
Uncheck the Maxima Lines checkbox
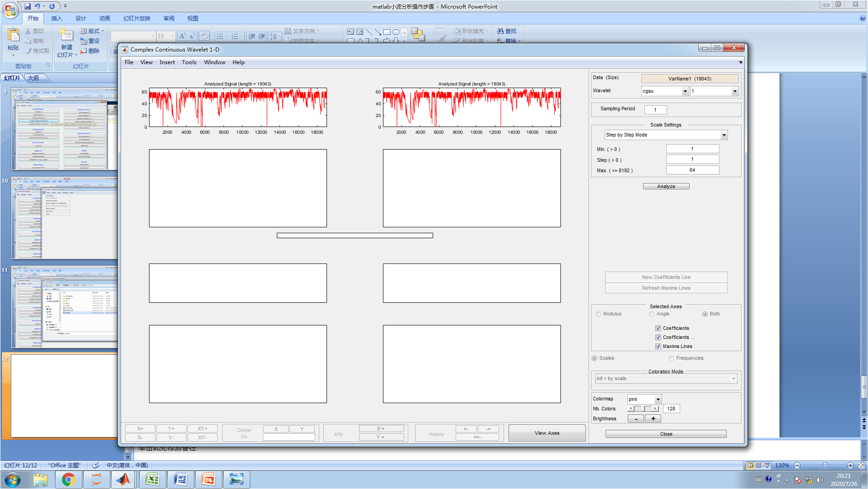pos(658,346)
